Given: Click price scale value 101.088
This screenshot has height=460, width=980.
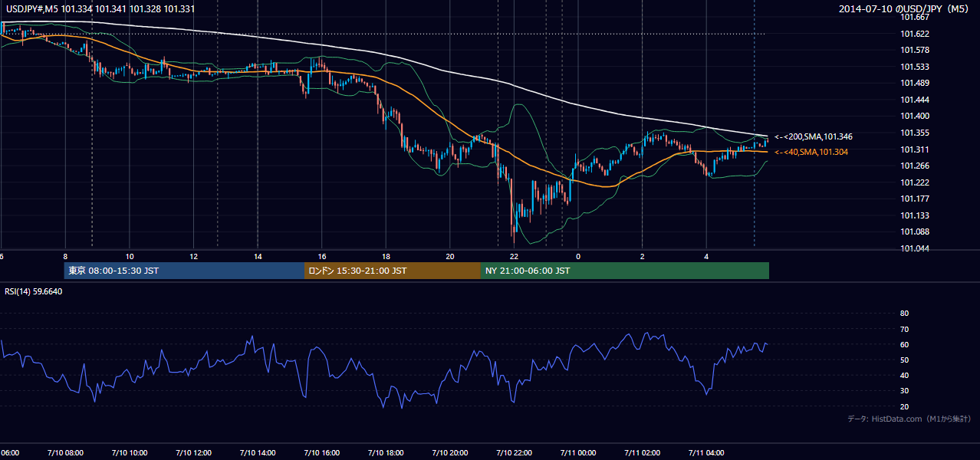Looking at the screenshot, I should pyautogui.click(x=916, y=232).
